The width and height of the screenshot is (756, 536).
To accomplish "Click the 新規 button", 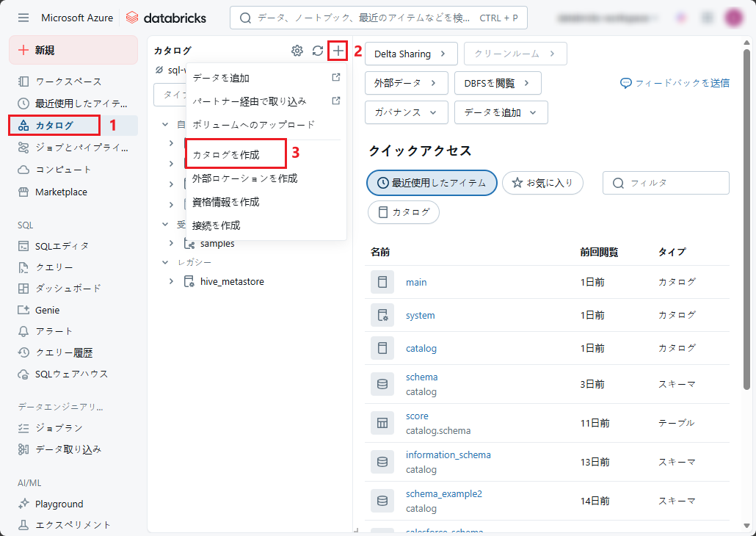I will click(x=73, y=50).
